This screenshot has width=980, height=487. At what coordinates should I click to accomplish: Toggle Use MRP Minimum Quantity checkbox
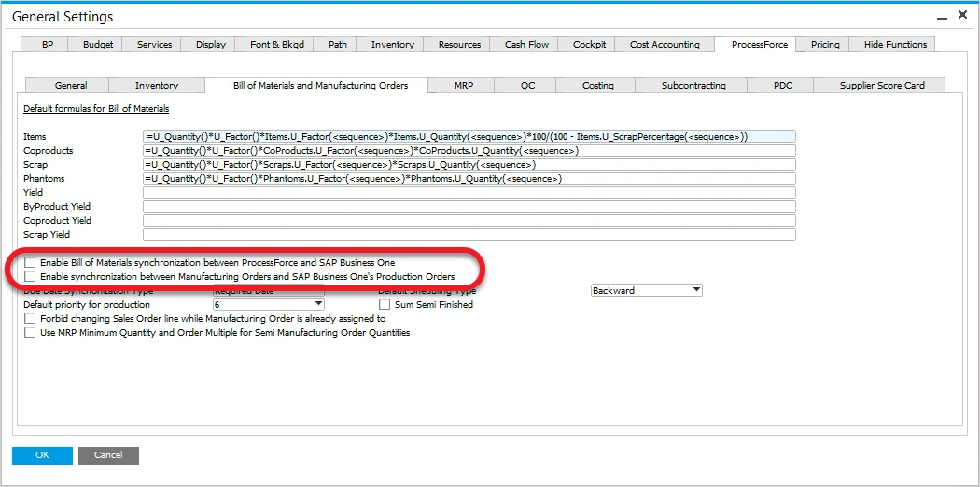31,333
